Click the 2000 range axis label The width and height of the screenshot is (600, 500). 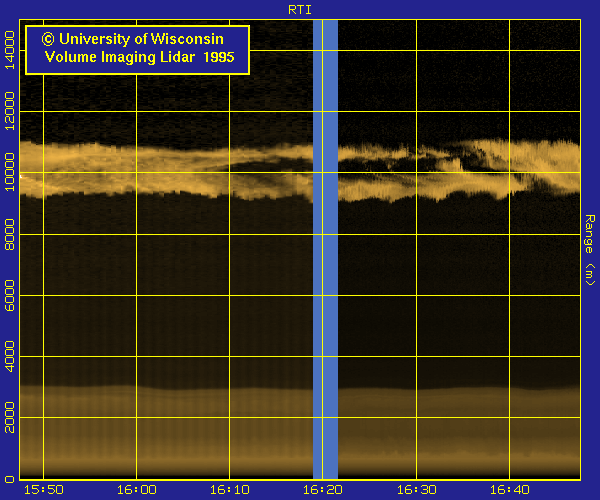9,417
